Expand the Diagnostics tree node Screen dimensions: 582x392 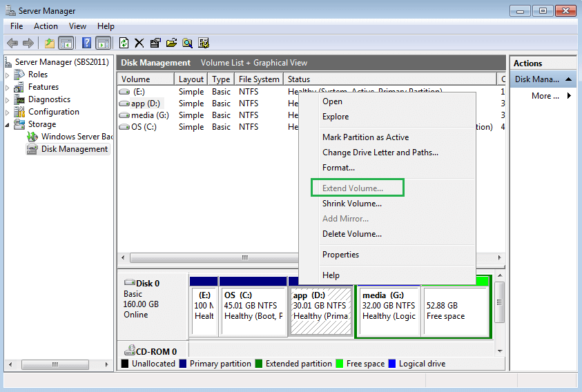pyautogui.click(x=8, y=99)
